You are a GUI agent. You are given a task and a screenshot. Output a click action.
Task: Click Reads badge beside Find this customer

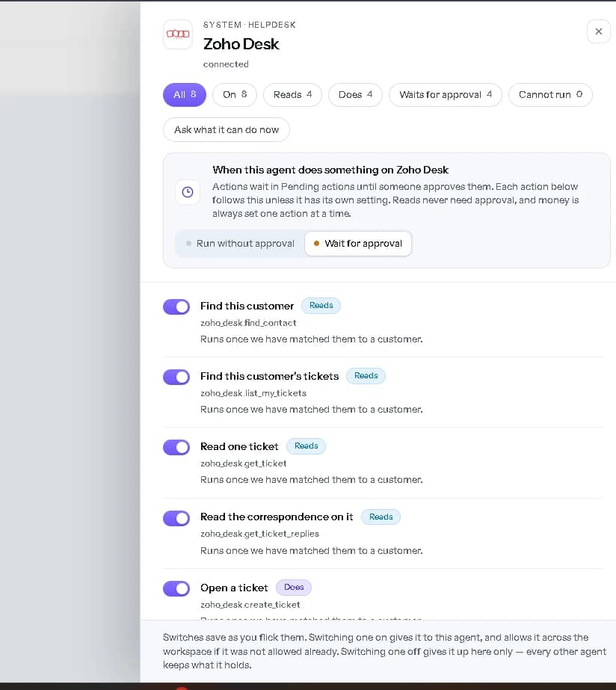[x=321, y=306]
